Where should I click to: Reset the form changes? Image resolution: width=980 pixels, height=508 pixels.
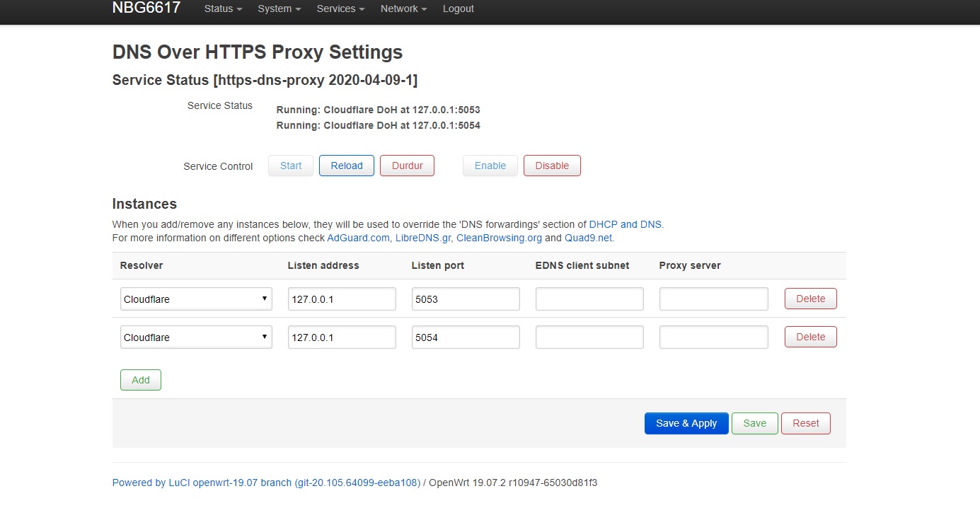point(806,423)
